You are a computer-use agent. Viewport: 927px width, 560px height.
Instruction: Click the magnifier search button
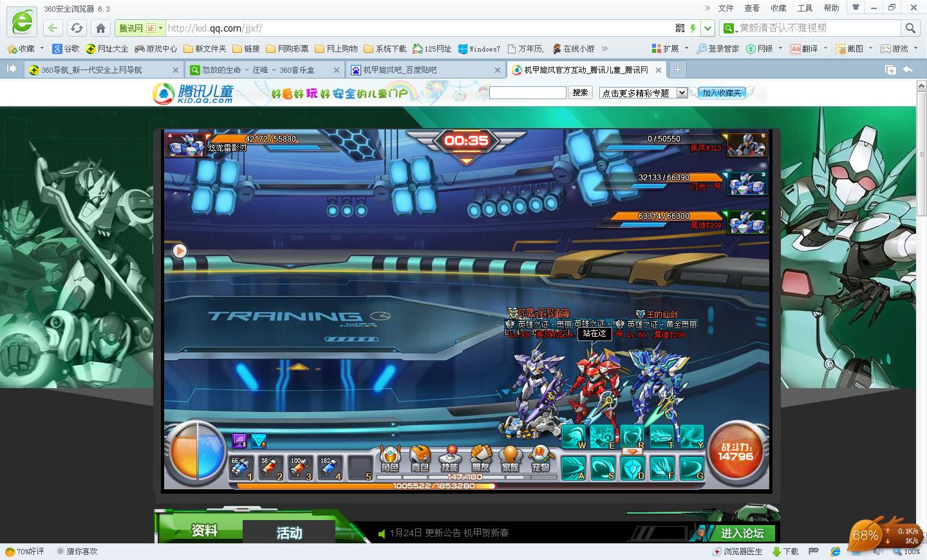[x=910, y=28]
